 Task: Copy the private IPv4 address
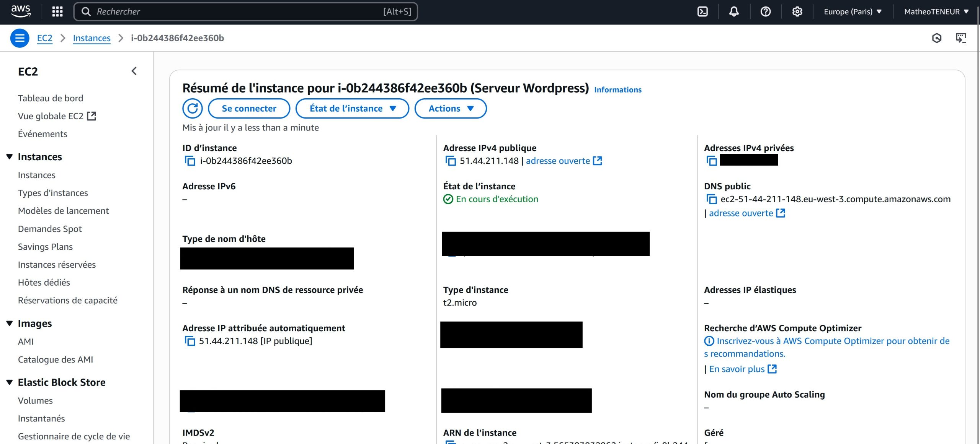[x=711, y=161]
